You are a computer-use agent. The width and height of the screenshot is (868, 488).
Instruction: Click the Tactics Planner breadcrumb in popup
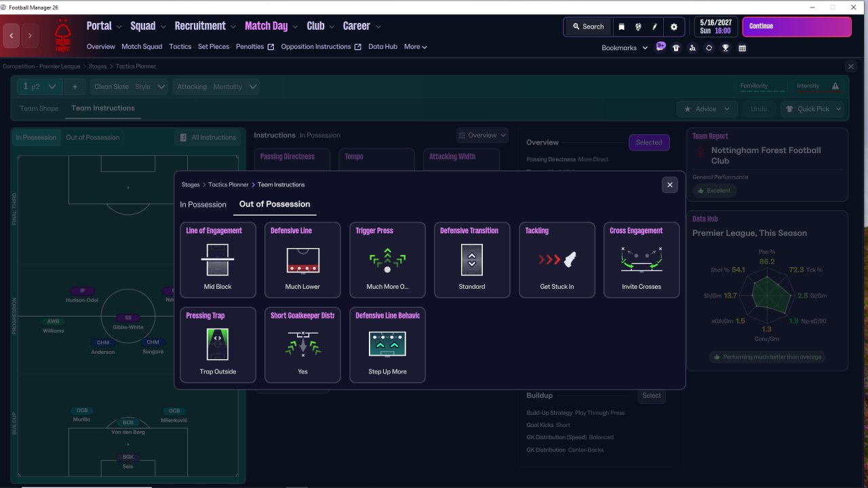pos(229,184)
